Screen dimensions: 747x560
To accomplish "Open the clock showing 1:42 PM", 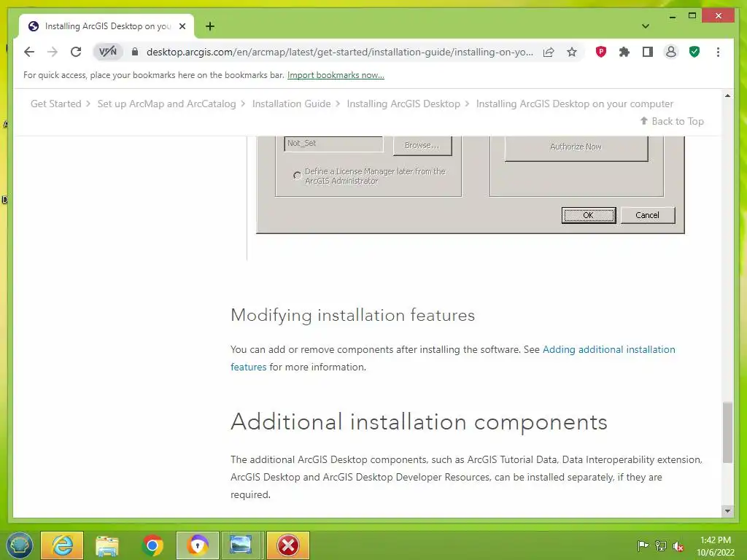I will (x=716, y=546).
